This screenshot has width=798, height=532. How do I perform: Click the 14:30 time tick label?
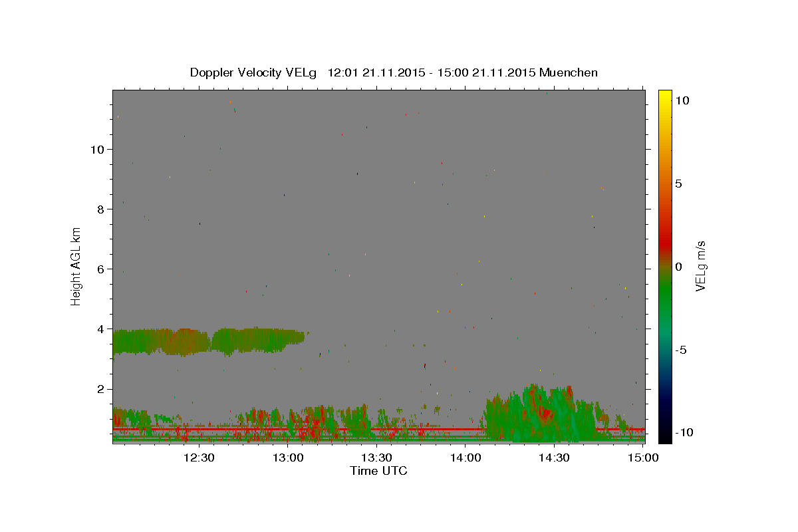coord(553,457)
